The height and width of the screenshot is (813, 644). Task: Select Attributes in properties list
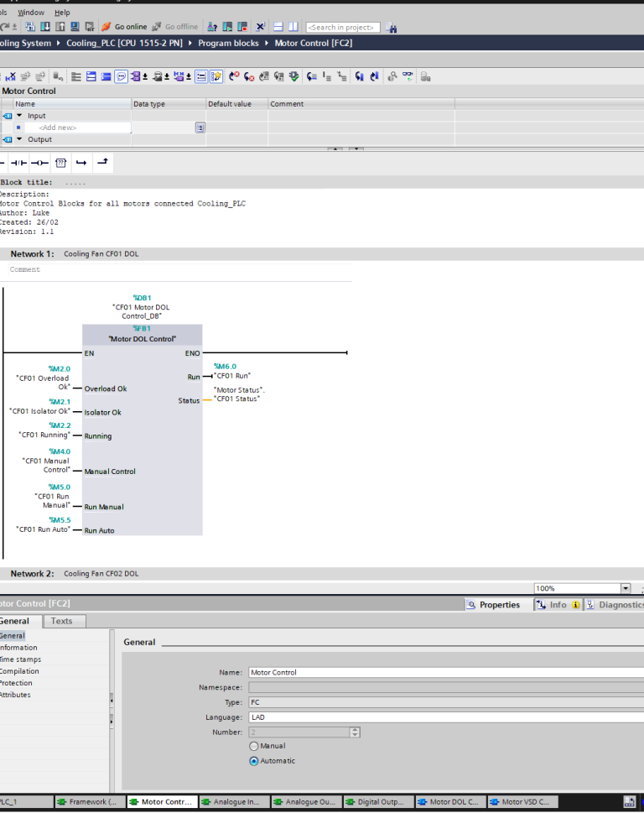(x=16, y=696)
